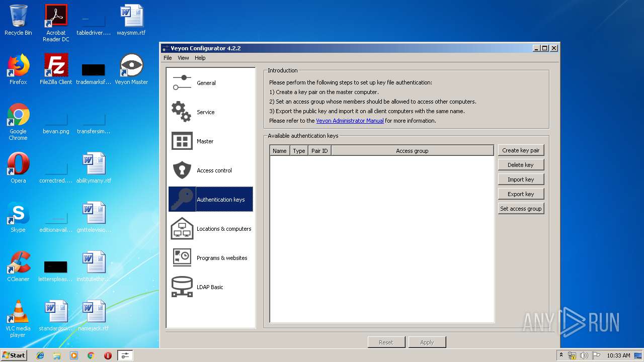Select the Service gears icon
Viewport: 644px width, 362px height.
pos(182,112)
